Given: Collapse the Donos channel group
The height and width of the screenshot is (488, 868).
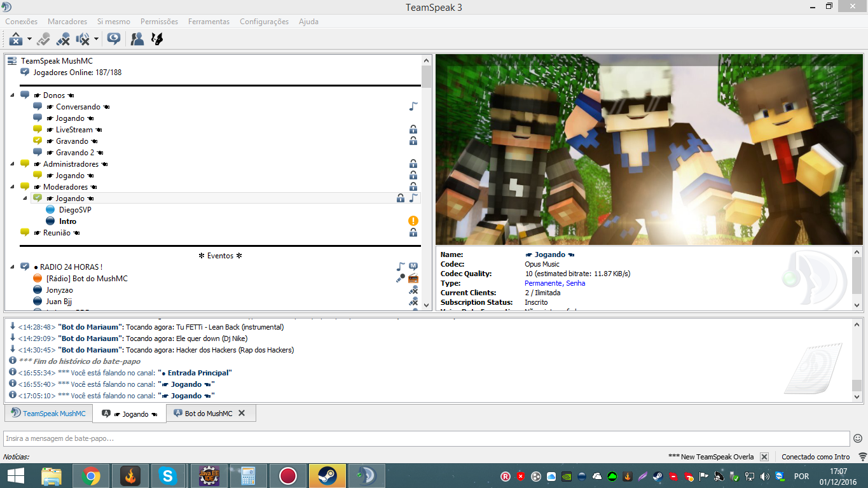Looking at the screenshot, I should coord(12,95).
